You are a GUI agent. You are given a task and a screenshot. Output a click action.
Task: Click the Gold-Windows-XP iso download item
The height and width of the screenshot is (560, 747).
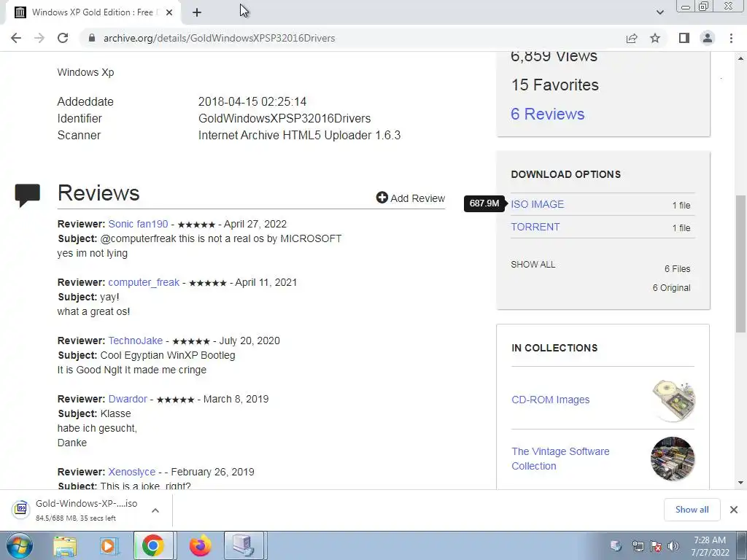pyautogui.click(x=86, y=510)
